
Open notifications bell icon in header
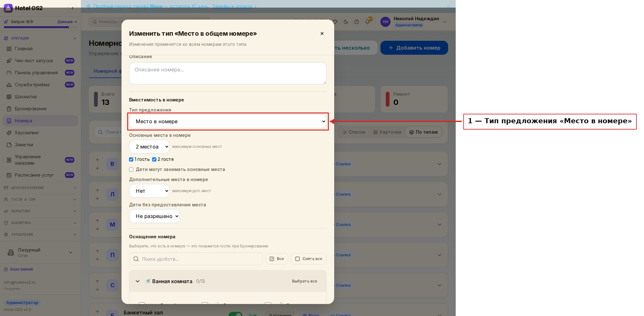point(367,22)
